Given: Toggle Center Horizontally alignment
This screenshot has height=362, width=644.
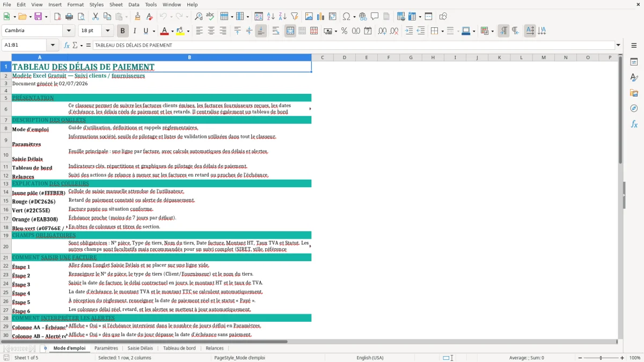Looking at the screenshot, I should [211, 31].
